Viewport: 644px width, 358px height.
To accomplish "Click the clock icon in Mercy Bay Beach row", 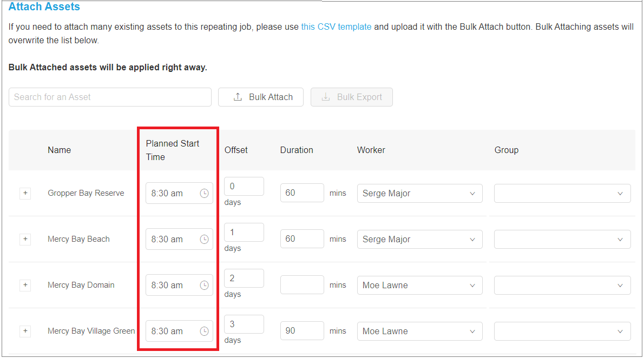I will click(x=204, y=240).
